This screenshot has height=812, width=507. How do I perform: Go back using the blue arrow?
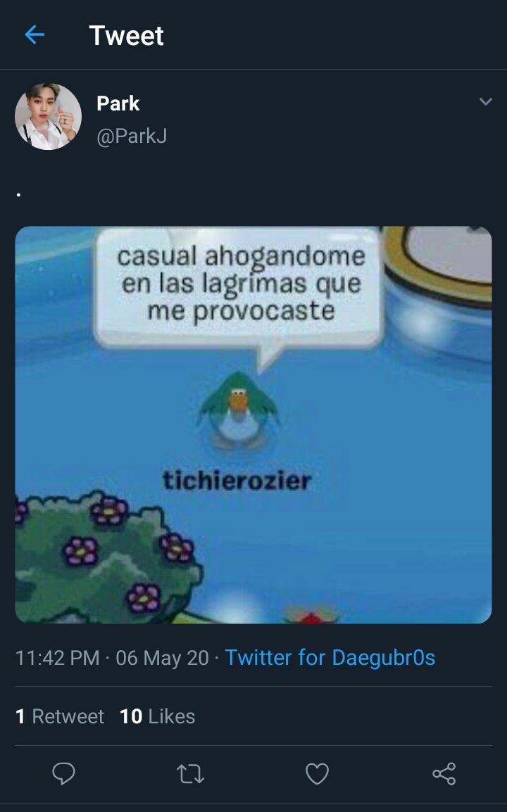tap(35, 35)
